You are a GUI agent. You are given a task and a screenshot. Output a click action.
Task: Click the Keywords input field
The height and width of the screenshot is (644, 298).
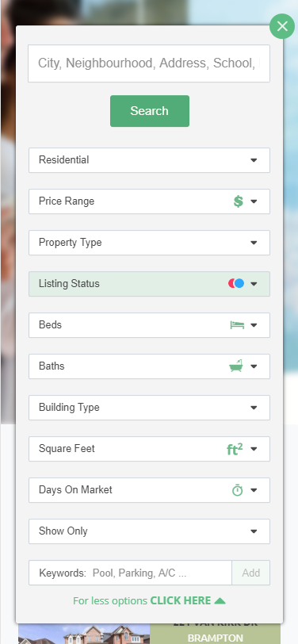click(x=131, y=573)
